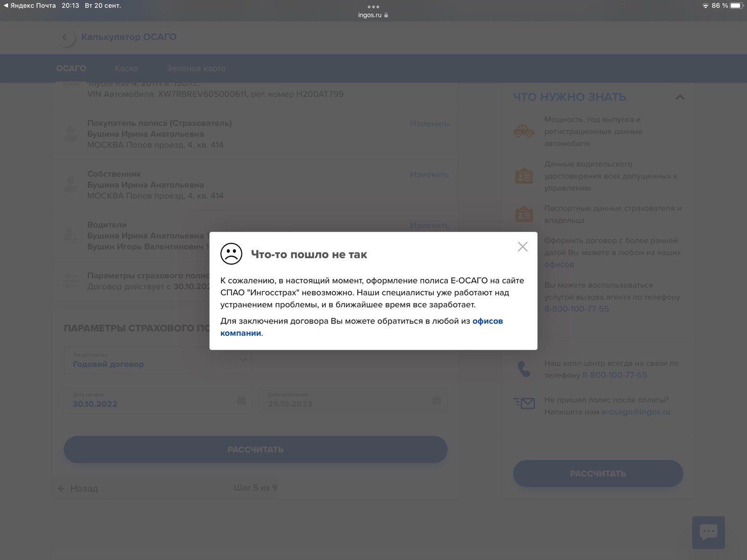Collapse the ЧТО НУЖНО ЗНАТЬ section
Image resolution: width=747 pixels, height=560 pixels.
pos(680,97)
